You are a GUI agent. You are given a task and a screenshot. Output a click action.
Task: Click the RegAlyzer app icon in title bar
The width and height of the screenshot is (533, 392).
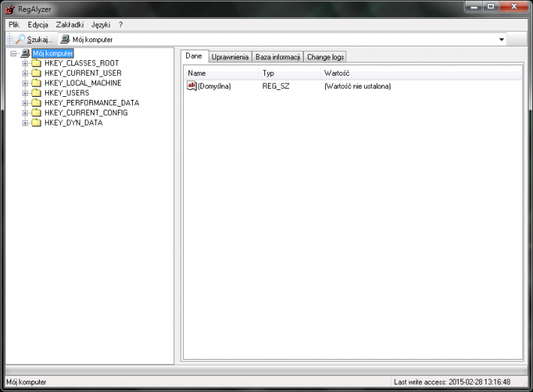point(11,9)
